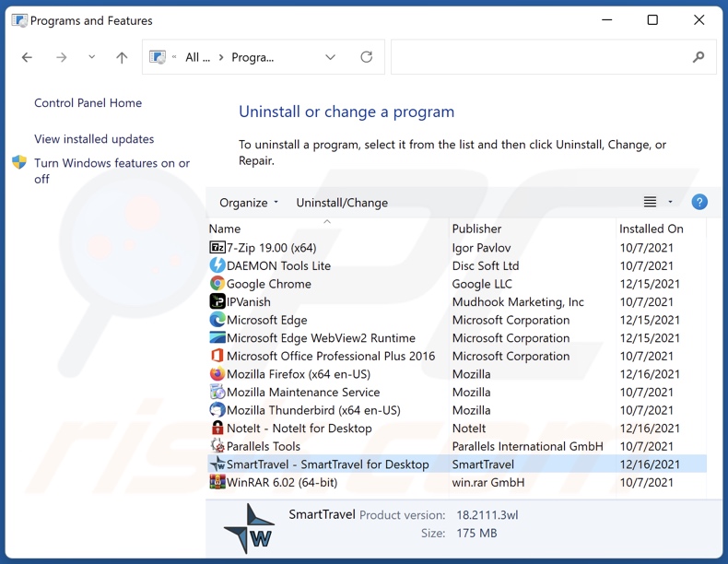728x564 pixels.
Task: Click the Mozilla Maintenance Service icon
Action: coord(217,393)
